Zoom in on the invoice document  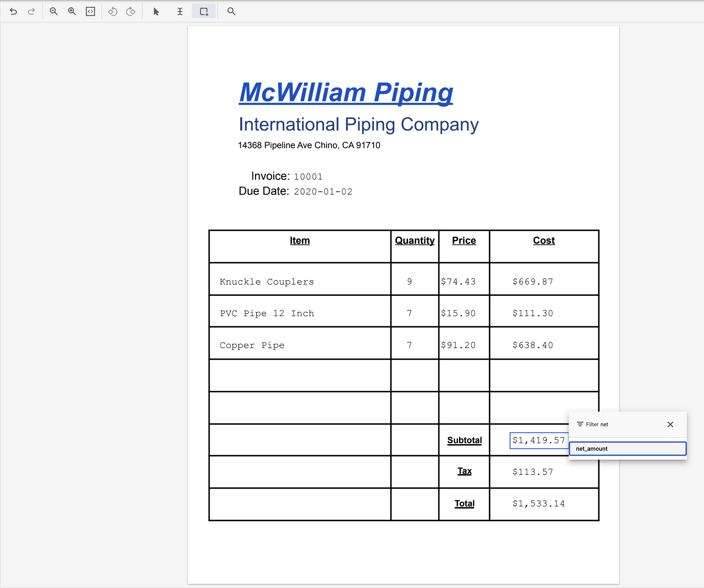[72, 11]
